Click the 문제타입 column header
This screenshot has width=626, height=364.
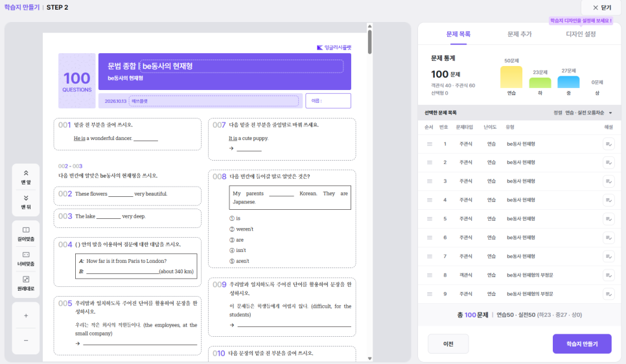click(464, 128)
